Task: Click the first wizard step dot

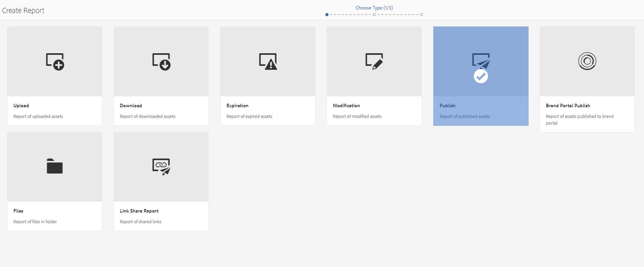Action: tap(327, 15)
